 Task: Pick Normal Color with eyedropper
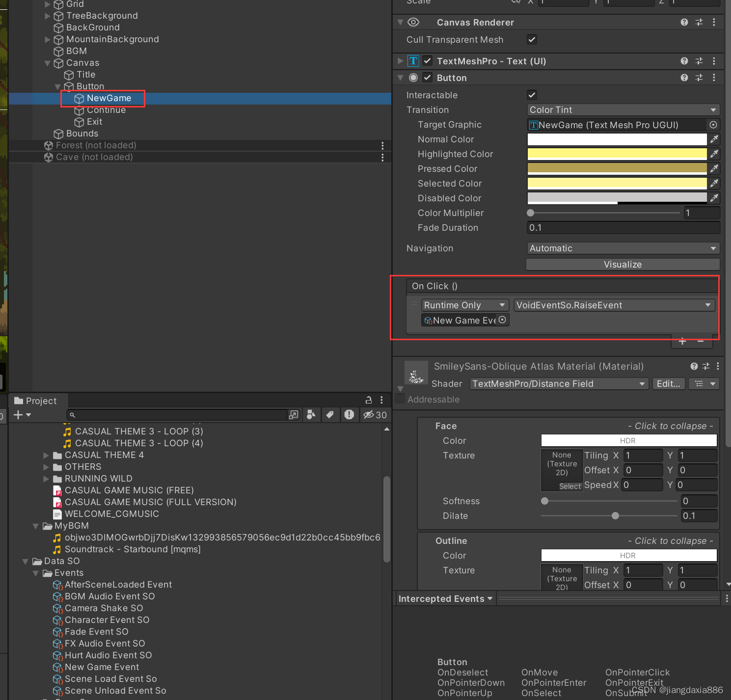714,139
